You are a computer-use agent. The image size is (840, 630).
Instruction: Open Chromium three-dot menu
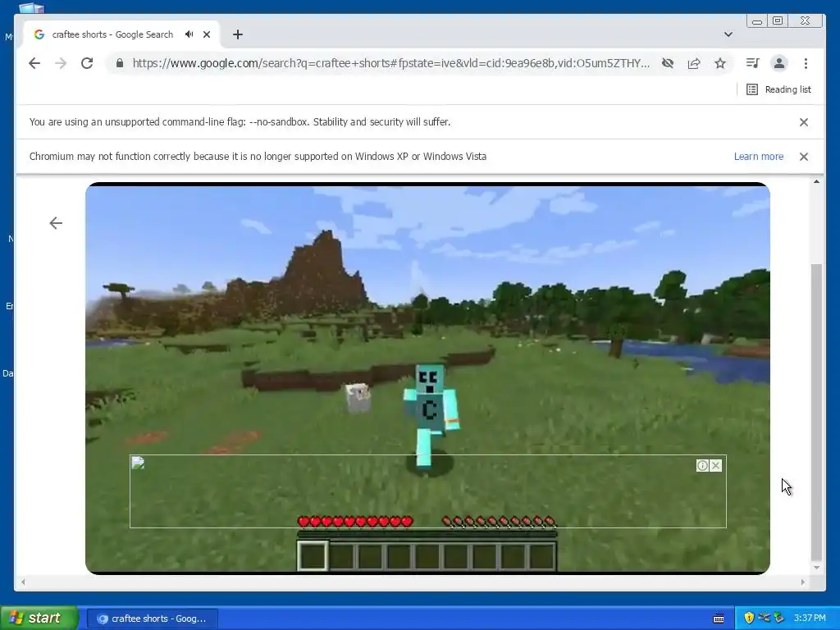pos(806,63)
